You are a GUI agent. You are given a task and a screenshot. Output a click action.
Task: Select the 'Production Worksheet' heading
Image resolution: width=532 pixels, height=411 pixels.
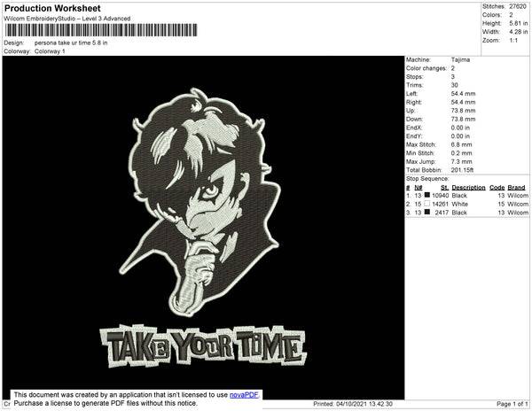pos(52,8)
